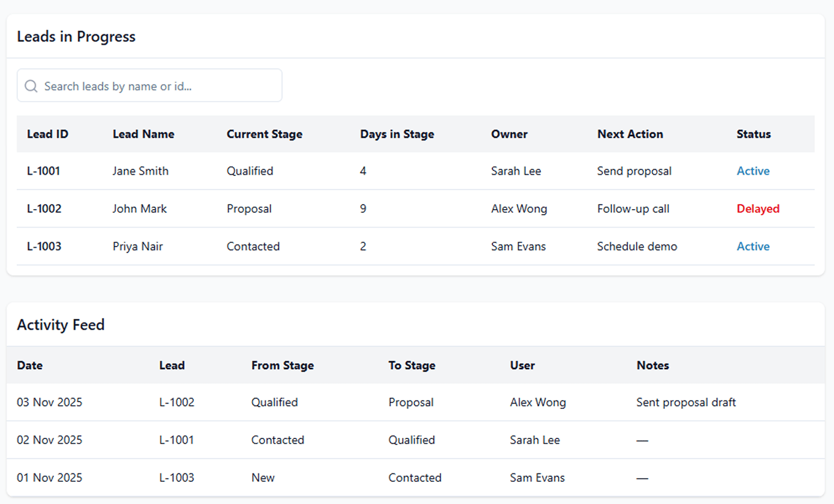The height and width of the screenshot is (504, 834).
Task: Click the Schedule demo next action
Action: tap(637, 246)
